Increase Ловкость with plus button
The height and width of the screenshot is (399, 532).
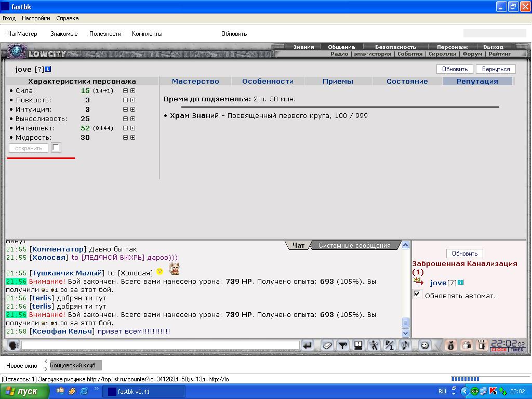pyautogui.click(x=132, y=100)
